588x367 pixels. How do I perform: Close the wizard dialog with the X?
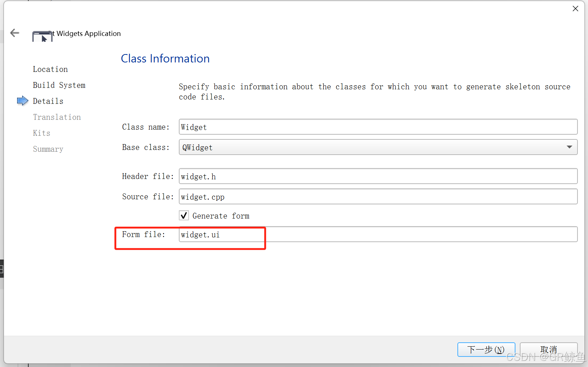click(575, 8)
